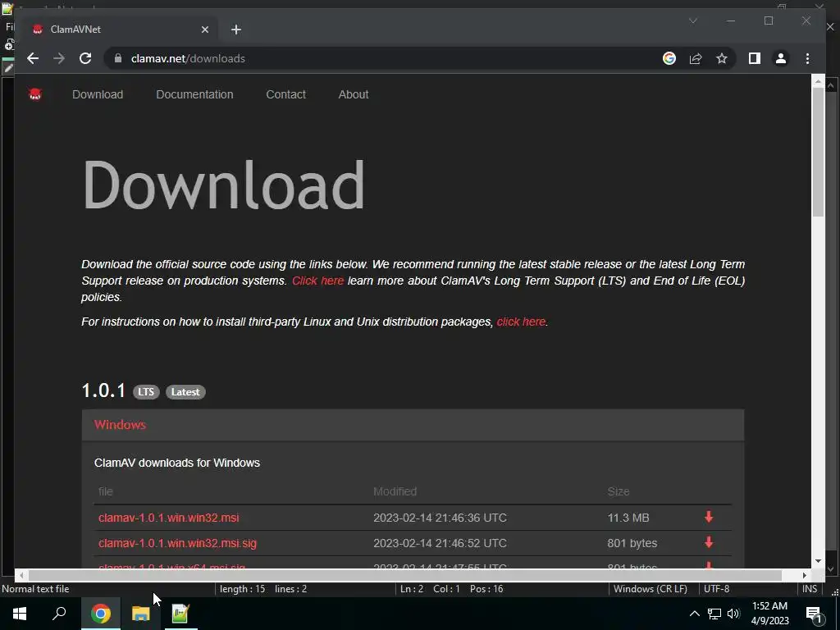The image size is (840, 630).
Task: Open Chrome three-dot menu
Action: coord(807,58)
